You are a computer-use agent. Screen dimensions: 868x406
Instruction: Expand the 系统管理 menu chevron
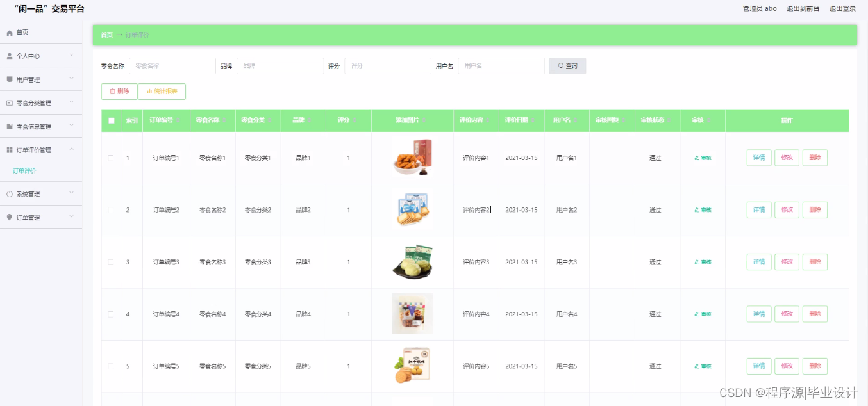pos(71,193)
